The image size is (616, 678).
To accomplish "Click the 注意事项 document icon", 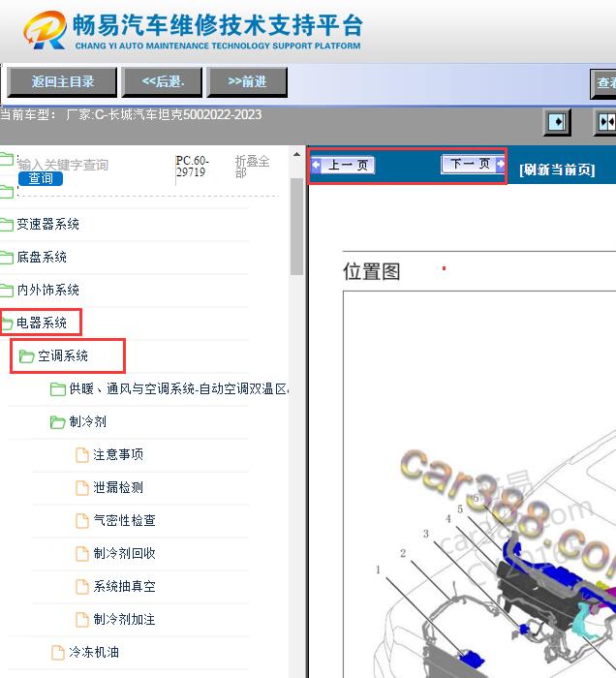I will point(82,455).
